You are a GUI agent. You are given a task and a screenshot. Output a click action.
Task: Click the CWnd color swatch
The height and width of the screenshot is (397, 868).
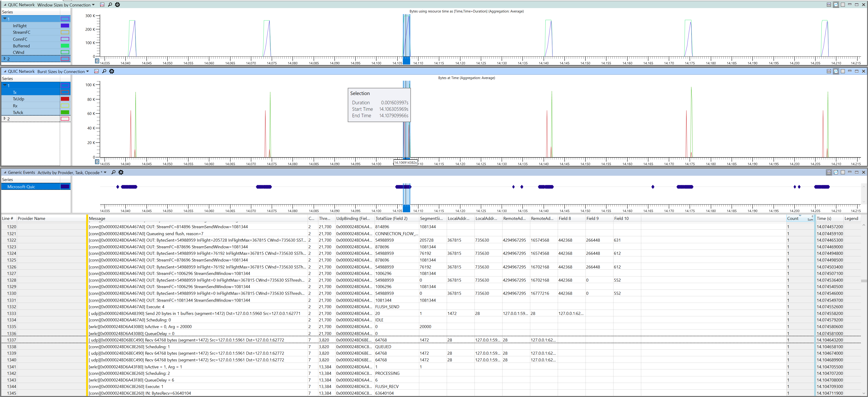65,52
